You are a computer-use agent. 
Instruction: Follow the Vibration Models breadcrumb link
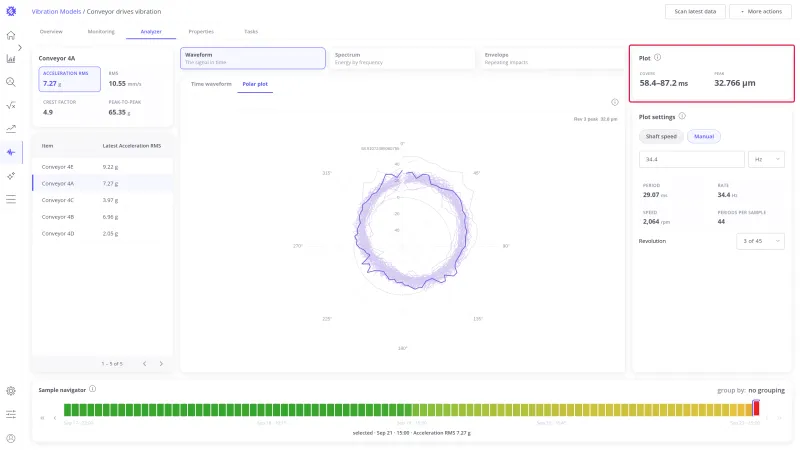point(56,11)
